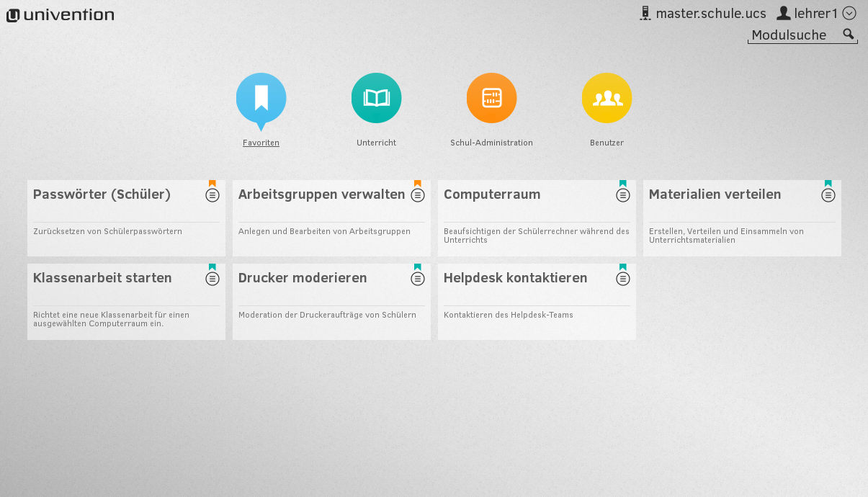Click into the Modulsuche search field
Image resolution: width=868 pixels, height=497 pixels.
coord(792,35)
